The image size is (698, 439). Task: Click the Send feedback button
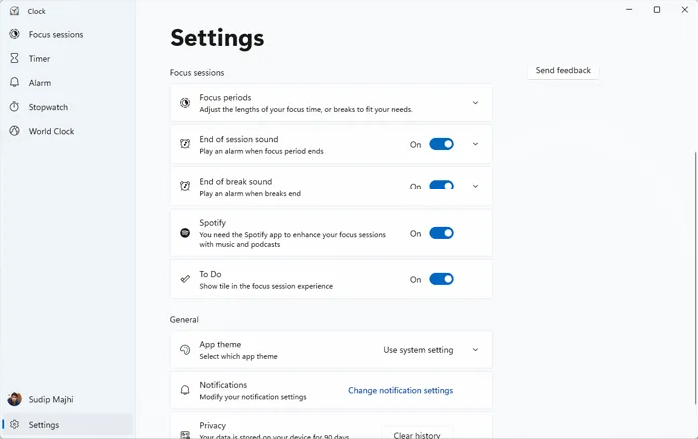pos(563,71)
